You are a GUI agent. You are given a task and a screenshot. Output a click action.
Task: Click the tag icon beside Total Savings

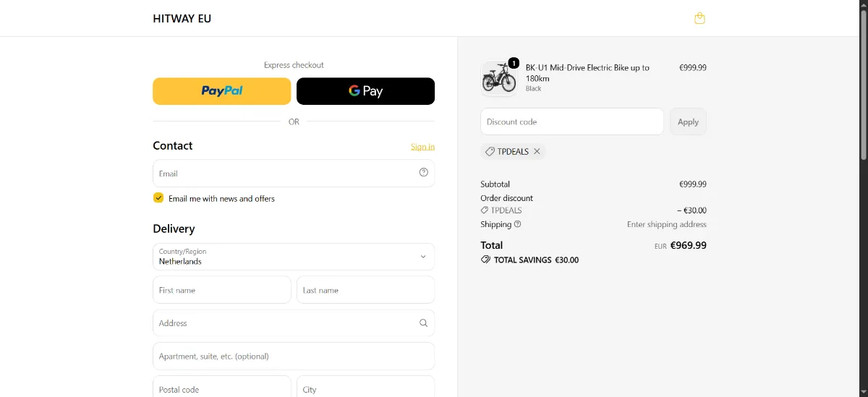(x=485, y=260)
